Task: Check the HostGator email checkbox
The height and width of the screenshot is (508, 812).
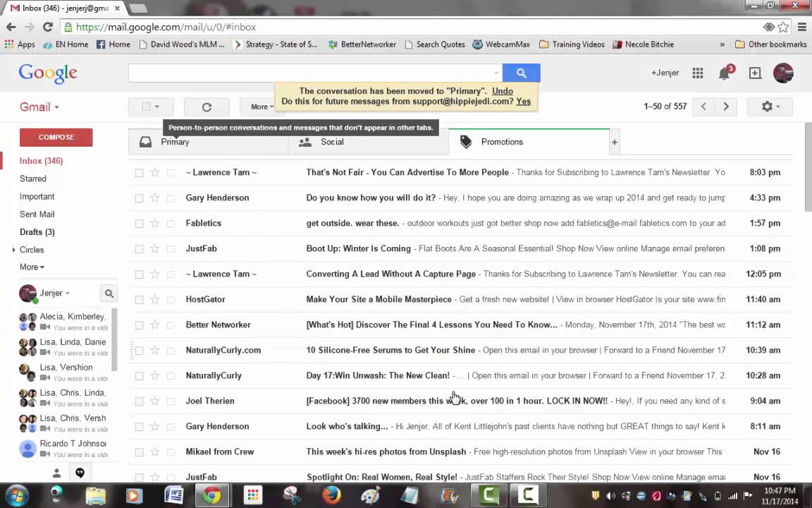Action: pyautogui.click(x=139, y=300)
